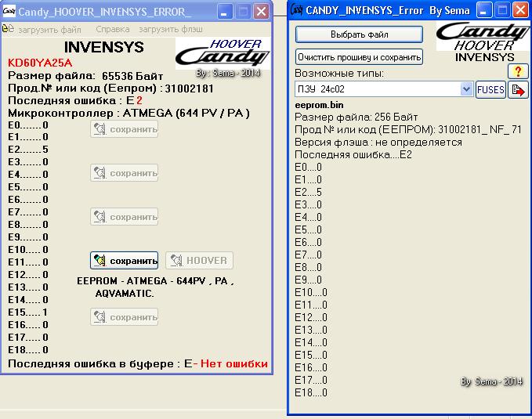Screen dimensions: 532x419
Task: Click the Candy_HOOVER_INVENSYS_ERROR title bar app icon
Action: tap(9, 12)
